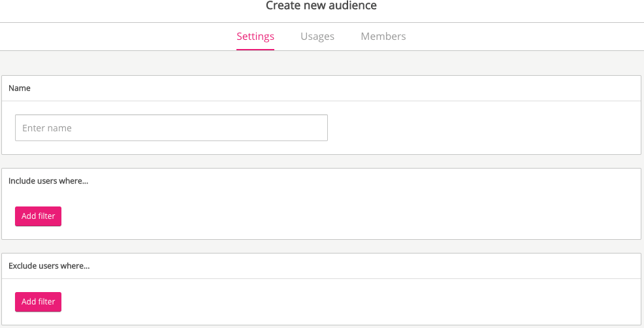Click the Name section label
This screenshot has width=644, height=328.
click(20, 88)
